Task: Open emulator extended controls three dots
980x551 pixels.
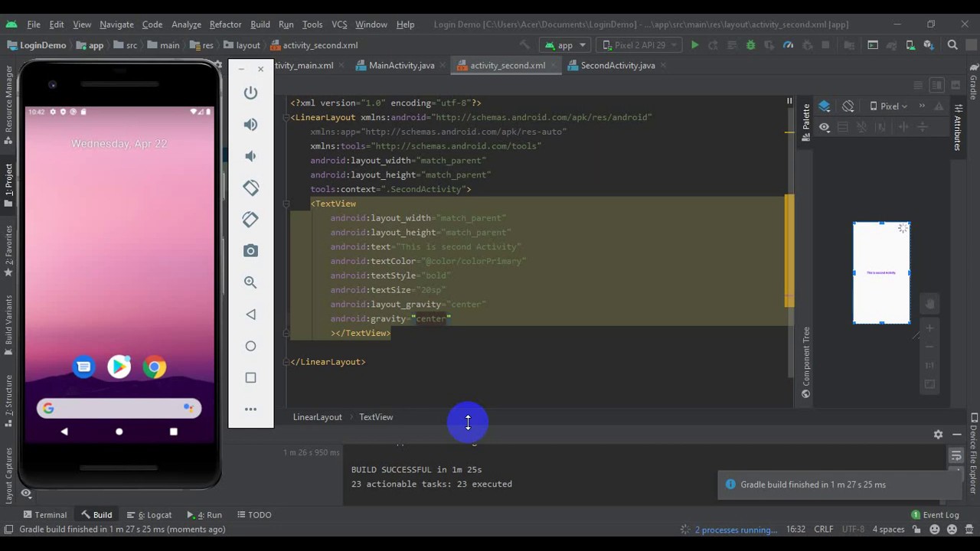Action: tap(250, 409)
